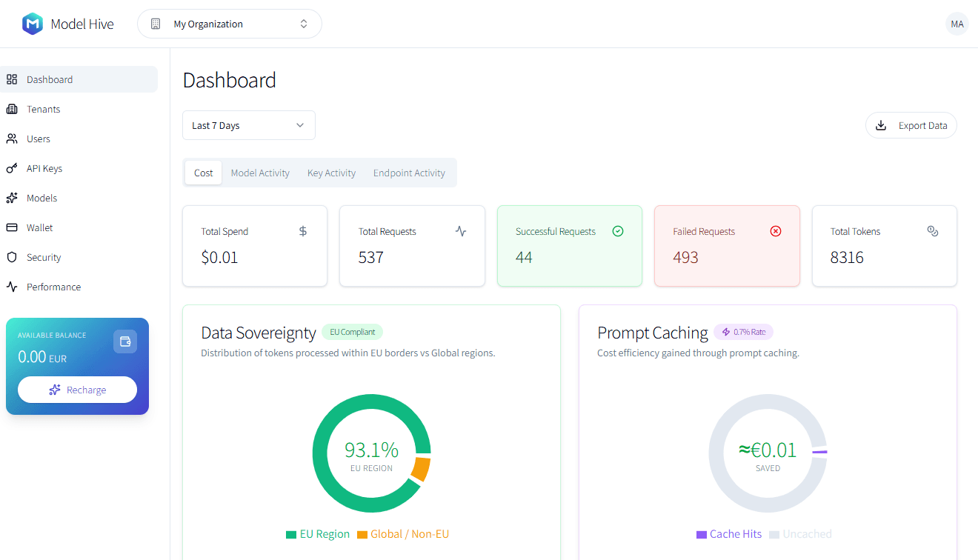Switch to the Key Activity tab

pos(331,172)
